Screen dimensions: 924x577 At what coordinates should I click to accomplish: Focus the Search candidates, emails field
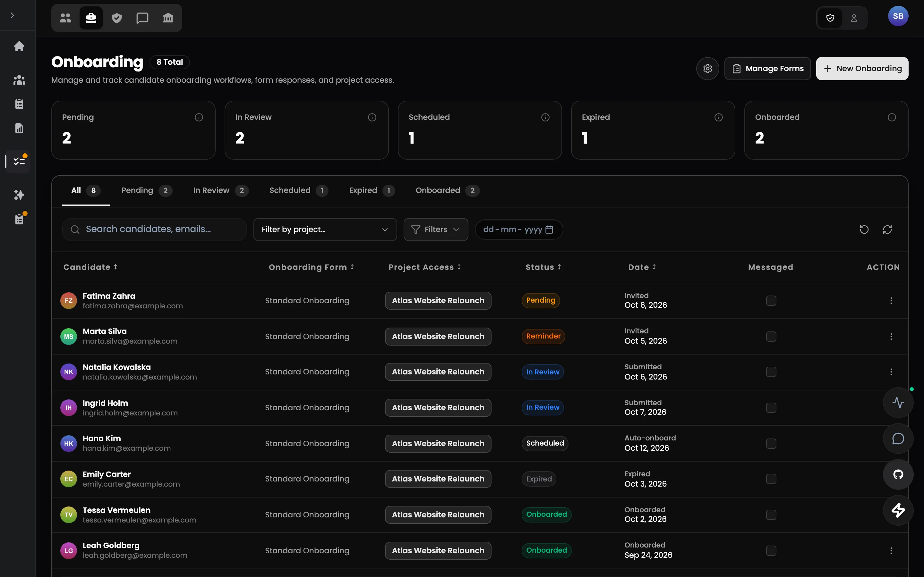pyautogui.click(x=155, y=229)
